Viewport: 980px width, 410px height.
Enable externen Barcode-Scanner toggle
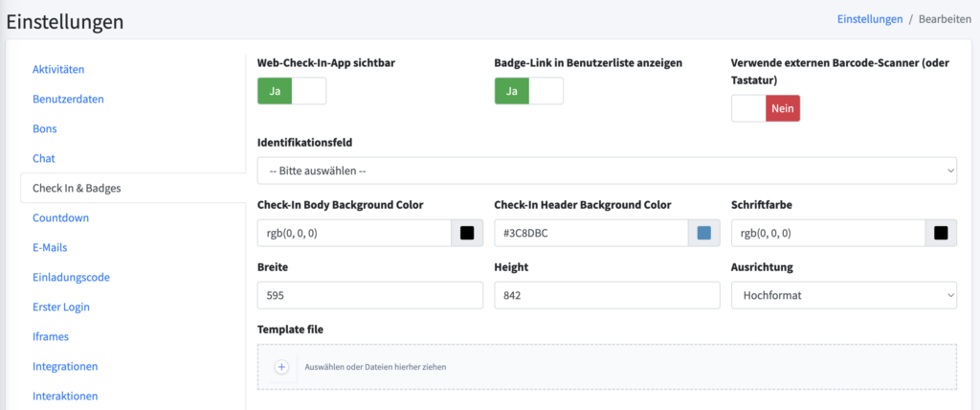(x=766, y=108)
